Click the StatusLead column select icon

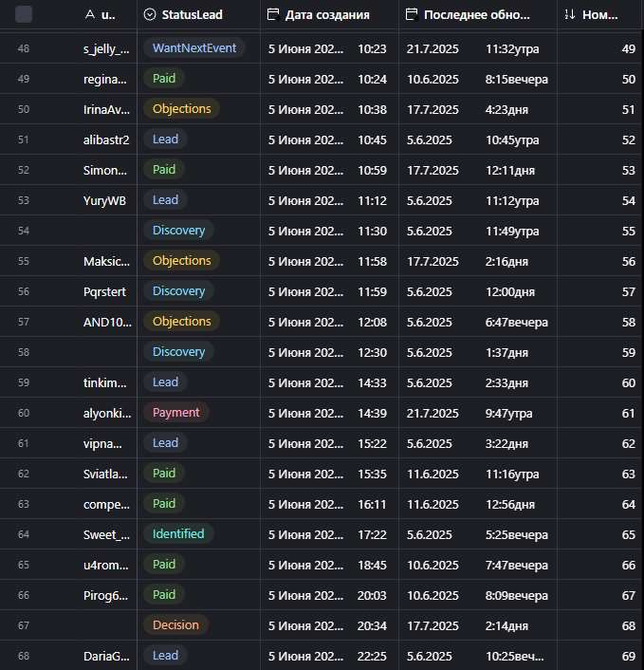[x=150, y=15]
